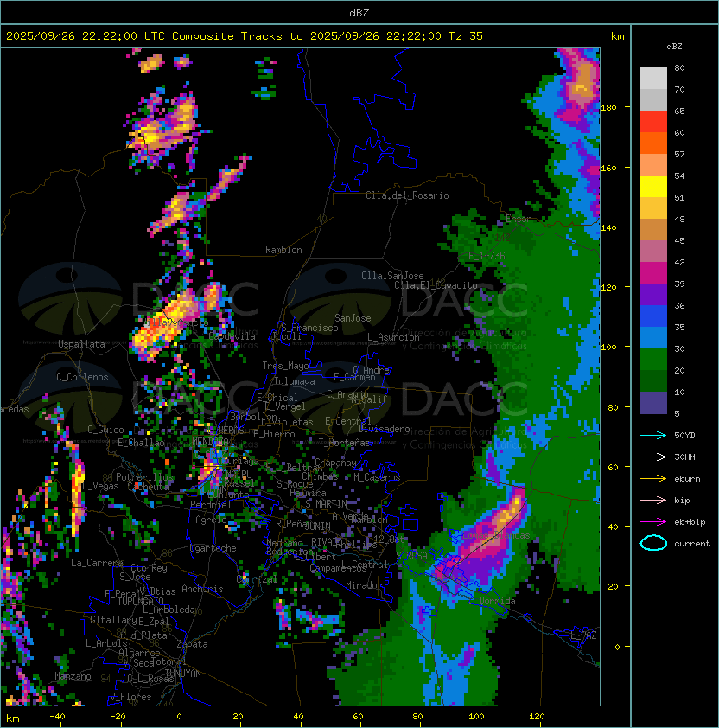Click the 'Perdriel' map label
Screen dimensions: 719x728
click(211, 505)
